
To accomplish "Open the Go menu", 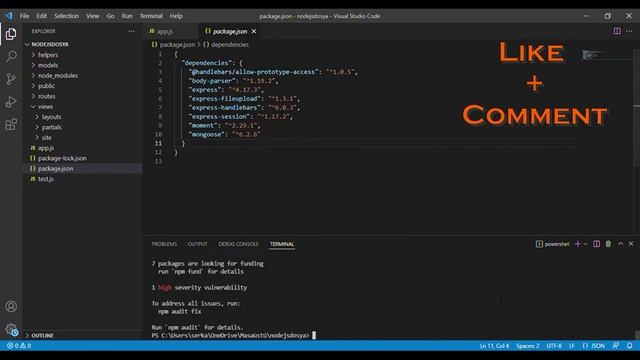I will coord(111,16).
